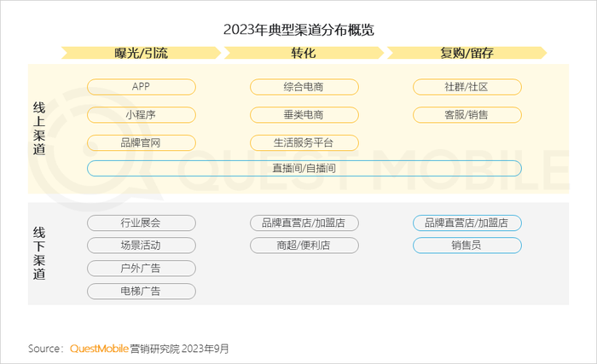Click the 线上渠道 vertical label
This screenshot has width=597, height=364.
(39, 129)
